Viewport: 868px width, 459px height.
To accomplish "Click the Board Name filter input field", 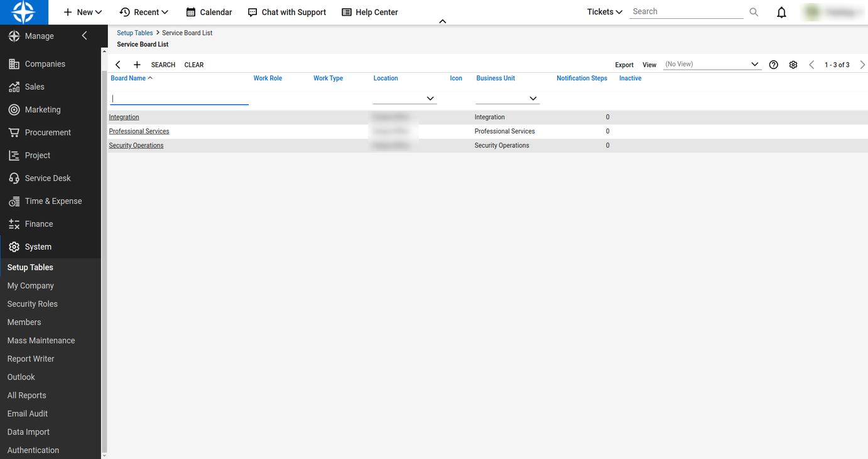I will (x=180, y=99).
